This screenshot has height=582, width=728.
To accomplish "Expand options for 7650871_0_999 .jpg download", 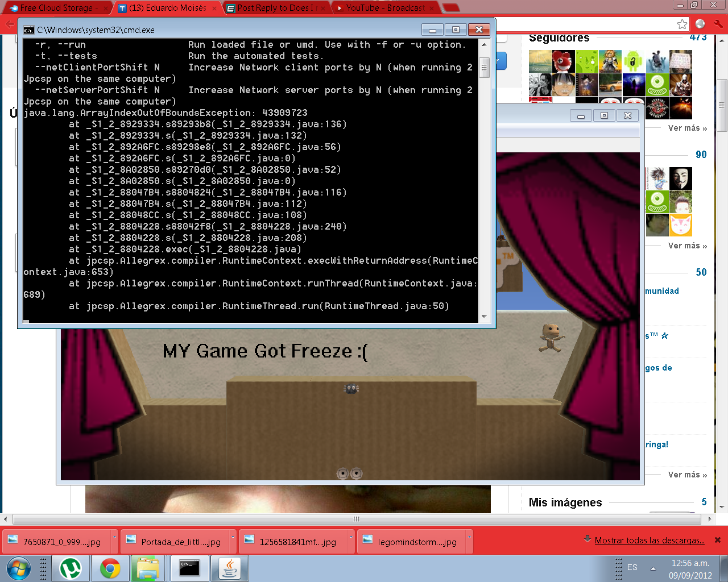I will 114,537.
